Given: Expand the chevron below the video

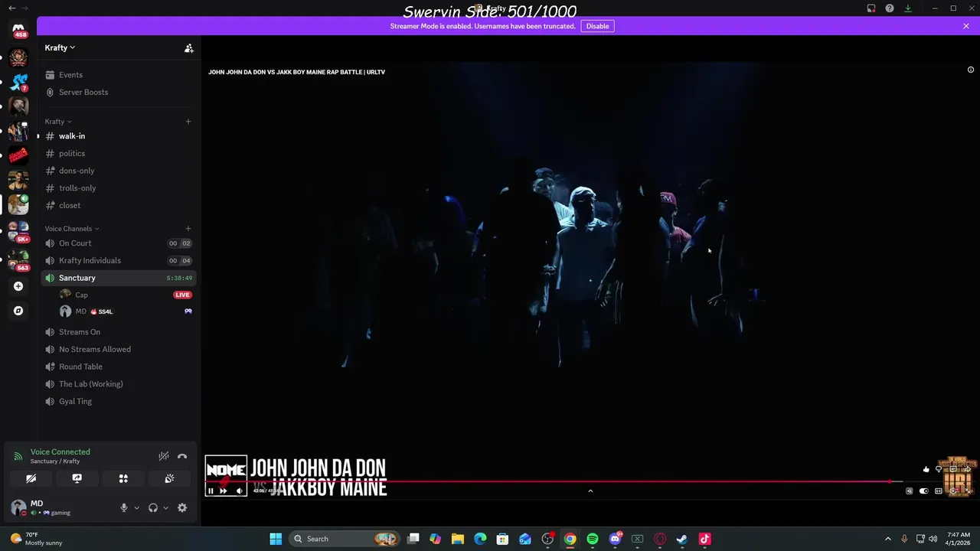Looking at the screenshot, I should pos(590,491).
